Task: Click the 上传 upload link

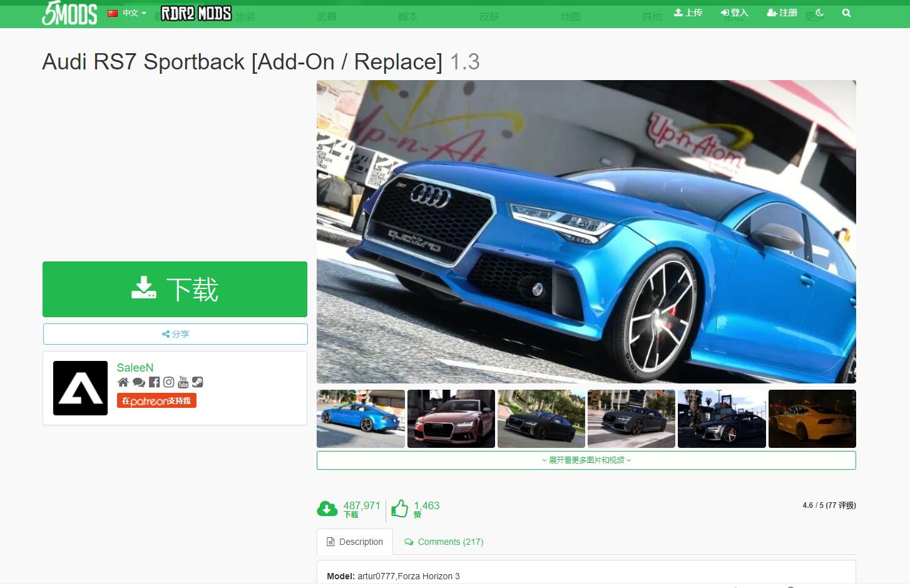Action: tap(688, 13)
